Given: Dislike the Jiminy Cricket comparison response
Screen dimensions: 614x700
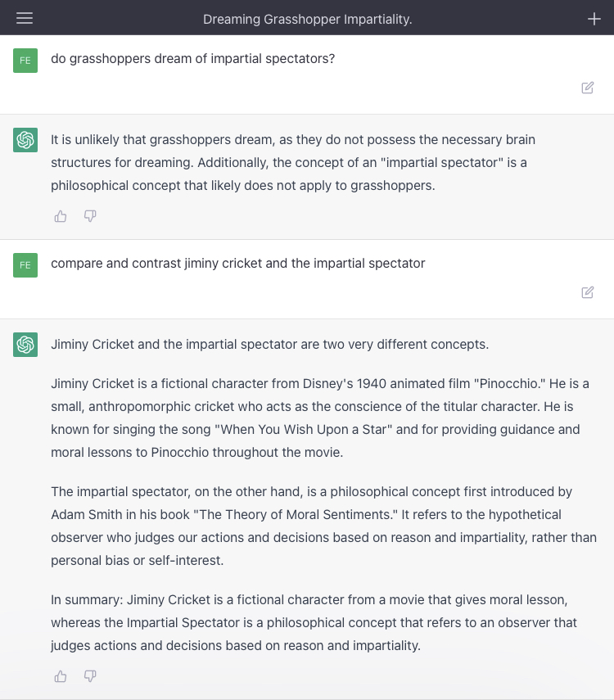Looking at the screenshot, I should click(90, 676).
